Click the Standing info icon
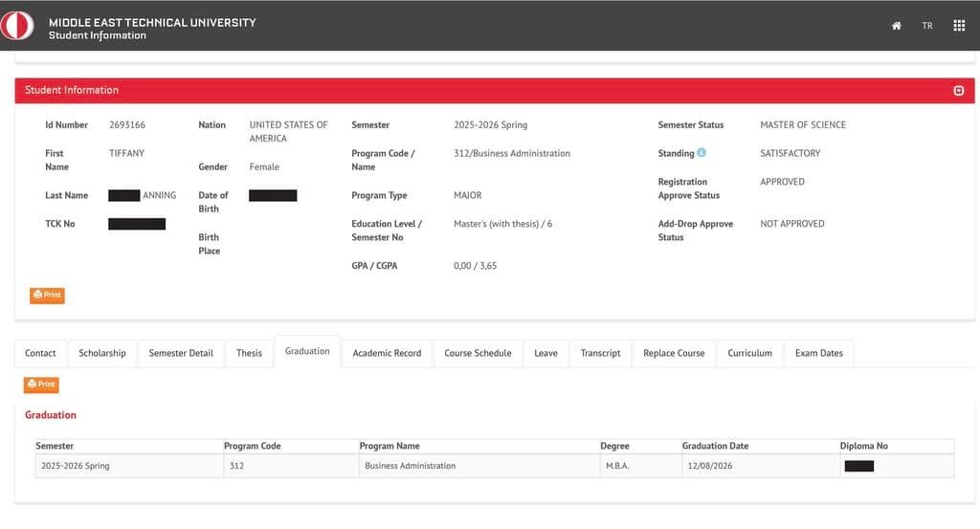The image size is (980, 529). pyautogui.click(x=702, y=152)
